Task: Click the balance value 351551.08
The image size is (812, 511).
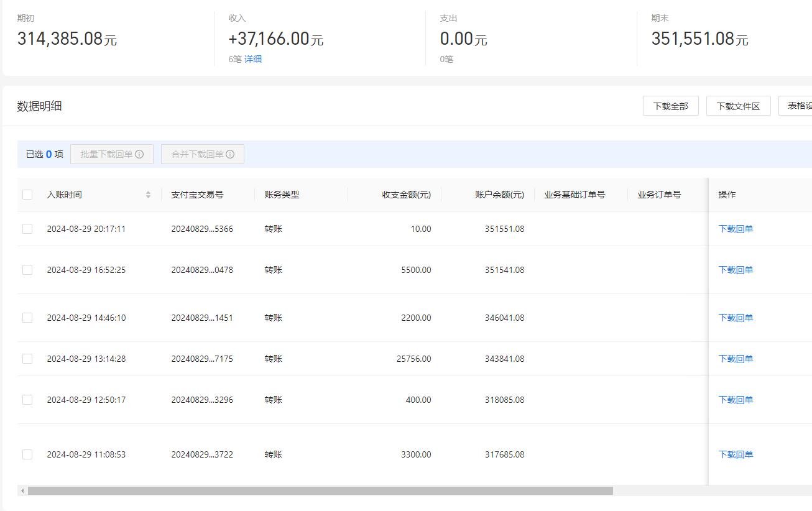Action: [x=504, y=229]
